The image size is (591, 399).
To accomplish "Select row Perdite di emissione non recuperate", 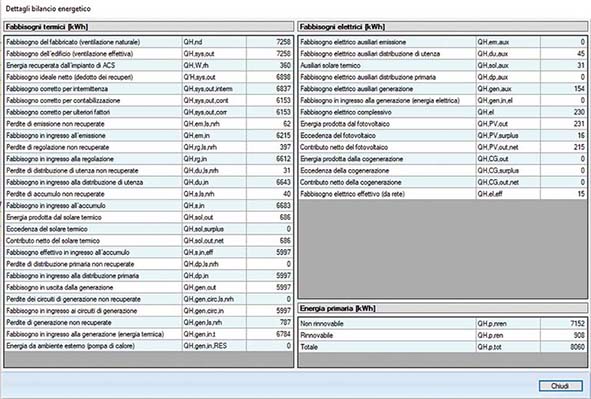I will pyautogui.click(x=149, y=124).
